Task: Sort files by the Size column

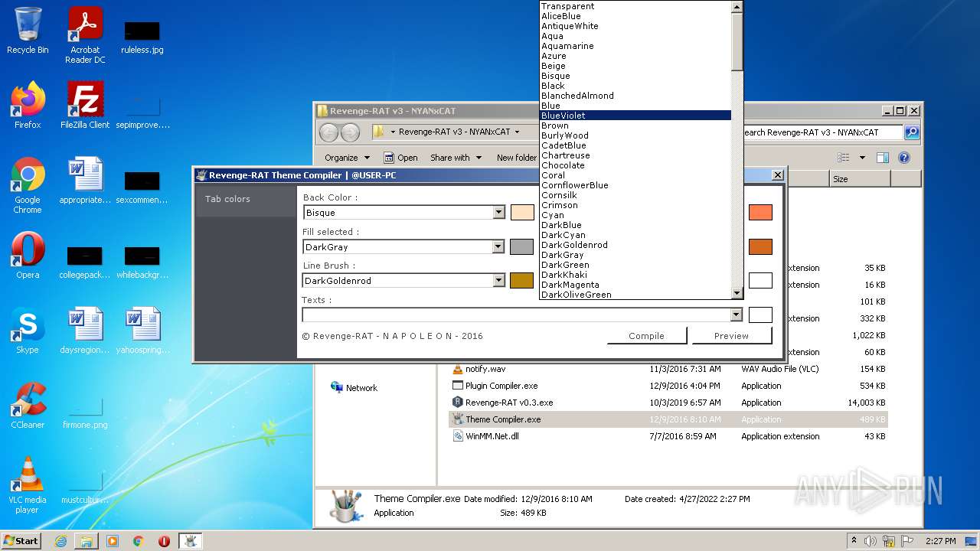Action: tap(860, 179)
